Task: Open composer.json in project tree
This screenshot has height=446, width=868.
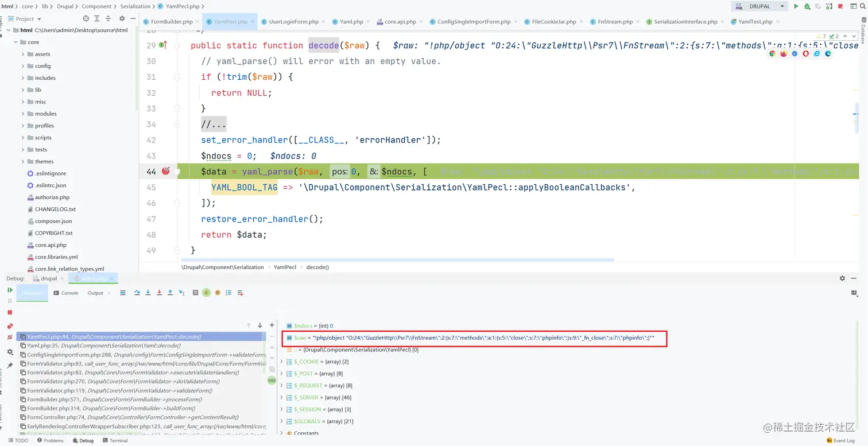Action: [53, 221]
